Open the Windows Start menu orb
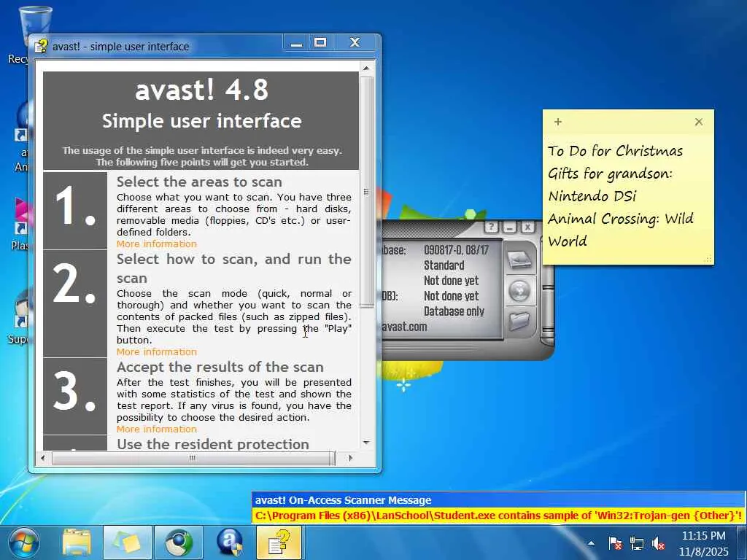747x560 pixels. tap(24, 542)
